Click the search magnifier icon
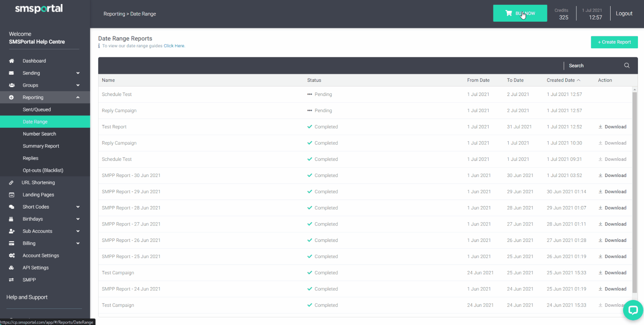644x325 pixels. click(627, 65)
